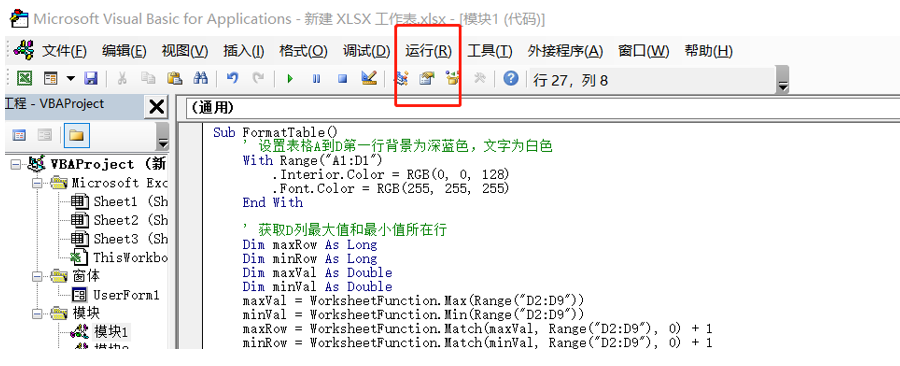Collapse the VBAProject root node

15,165
